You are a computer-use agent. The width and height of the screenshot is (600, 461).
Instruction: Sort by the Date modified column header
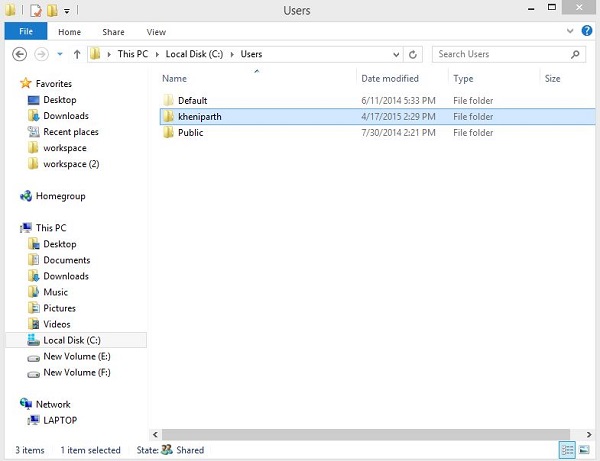[x=390, y=78]
